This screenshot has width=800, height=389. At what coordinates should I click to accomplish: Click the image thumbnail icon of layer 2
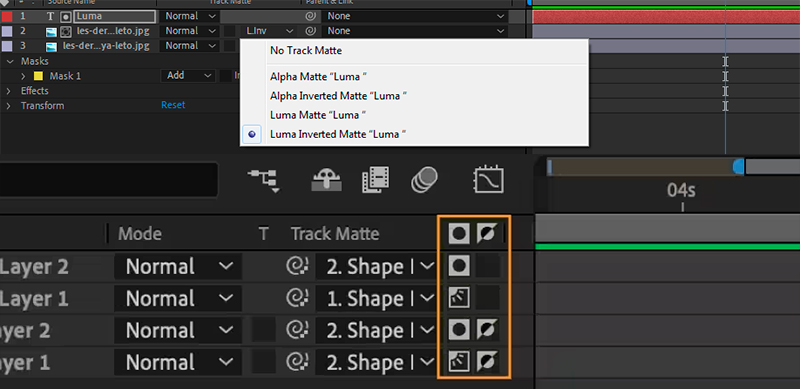[x=51, y=31]
